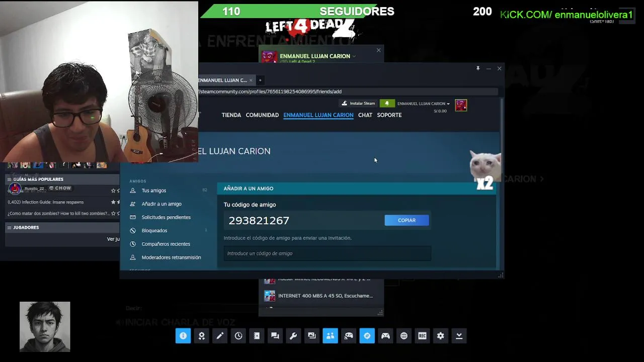Screen dimensions: 644x362
Task: Select the ENMANUEL LUJAN CARION nav menu
Action: (318, 115)
